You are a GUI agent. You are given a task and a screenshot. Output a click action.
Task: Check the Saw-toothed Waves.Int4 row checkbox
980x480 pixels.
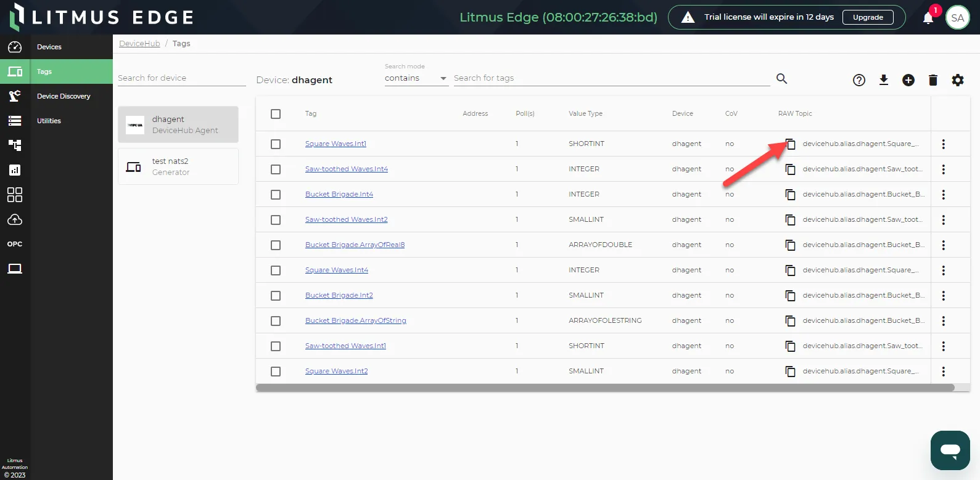point(276,169)
